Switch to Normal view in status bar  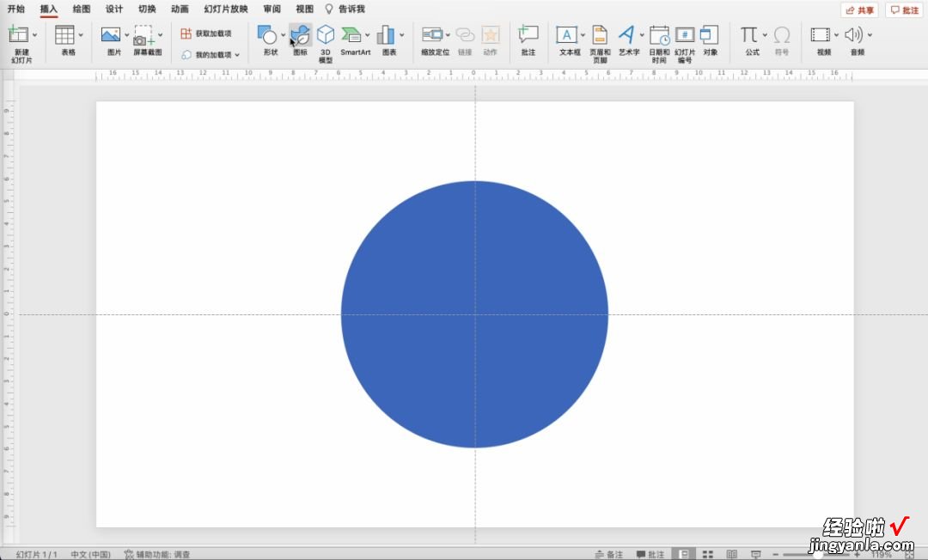(x=684, y=555)
